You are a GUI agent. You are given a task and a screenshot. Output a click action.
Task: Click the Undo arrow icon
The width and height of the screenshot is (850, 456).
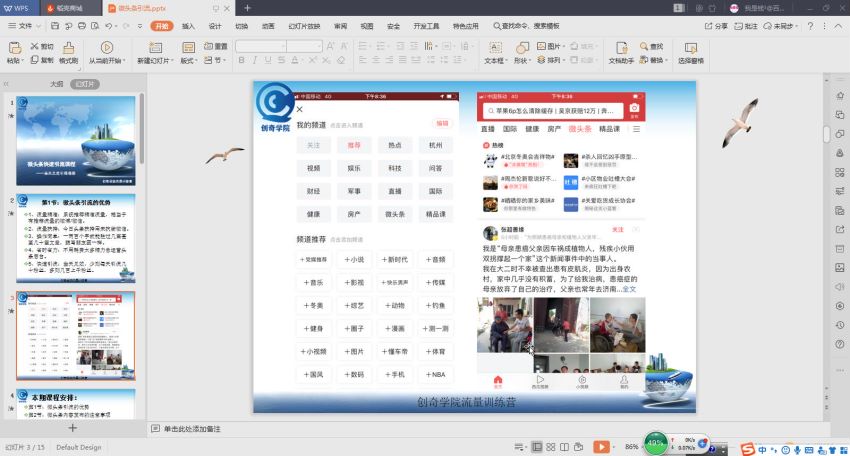[x=108, y=25]
